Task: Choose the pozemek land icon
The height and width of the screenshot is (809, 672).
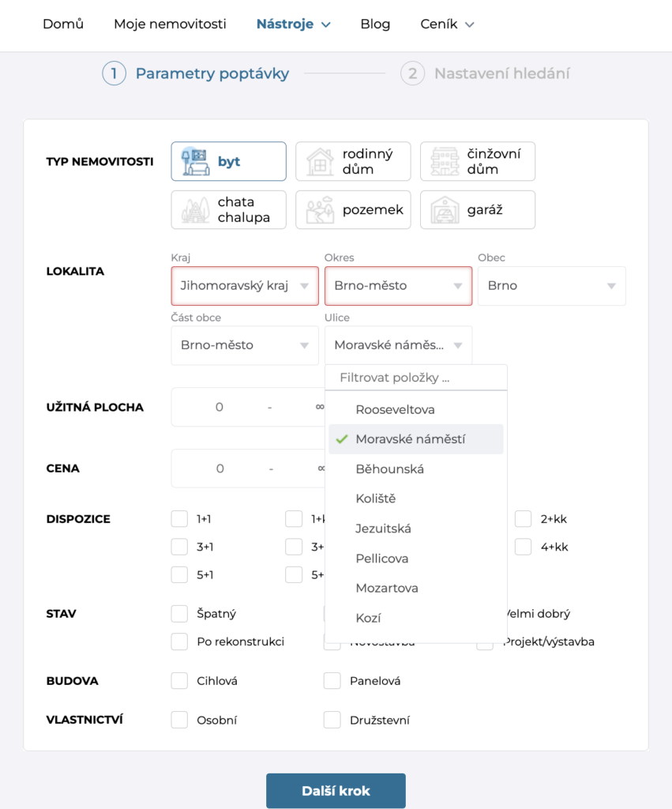Action: 320,210
